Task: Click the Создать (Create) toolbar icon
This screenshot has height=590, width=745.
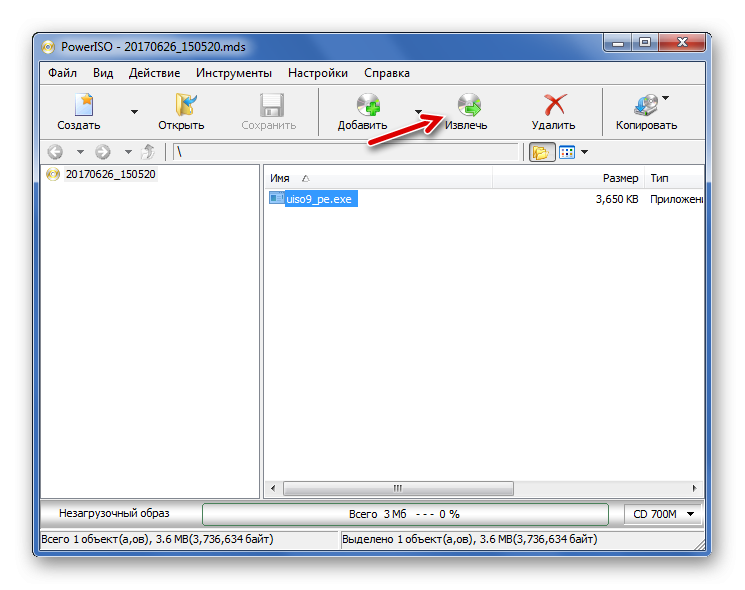Action: [78, 104]
